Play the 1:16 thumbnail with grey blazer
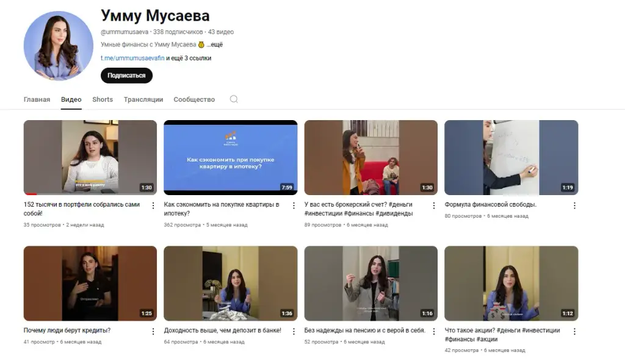 tap(370, 283)
